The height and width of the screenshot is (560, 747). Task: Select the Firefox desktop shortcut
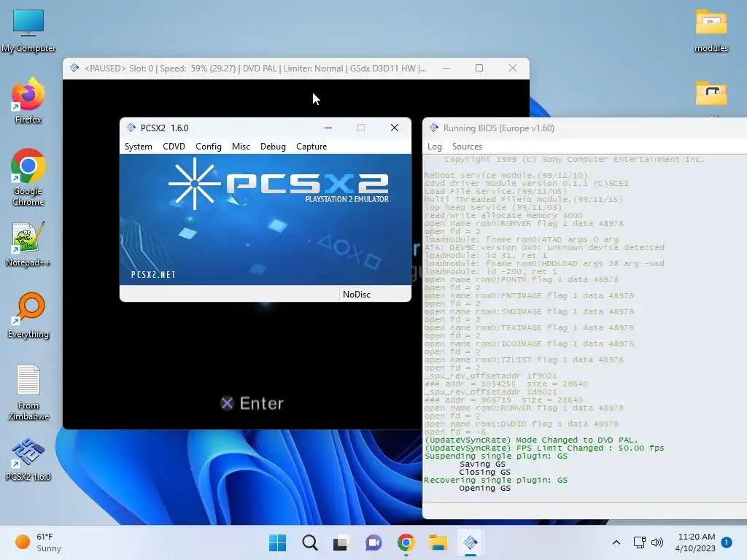click(28, 101)
